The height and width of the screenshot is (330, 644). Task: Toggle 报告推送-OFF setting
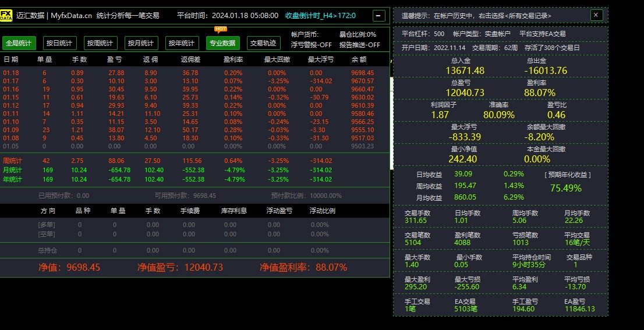click(x=360, y=45)
